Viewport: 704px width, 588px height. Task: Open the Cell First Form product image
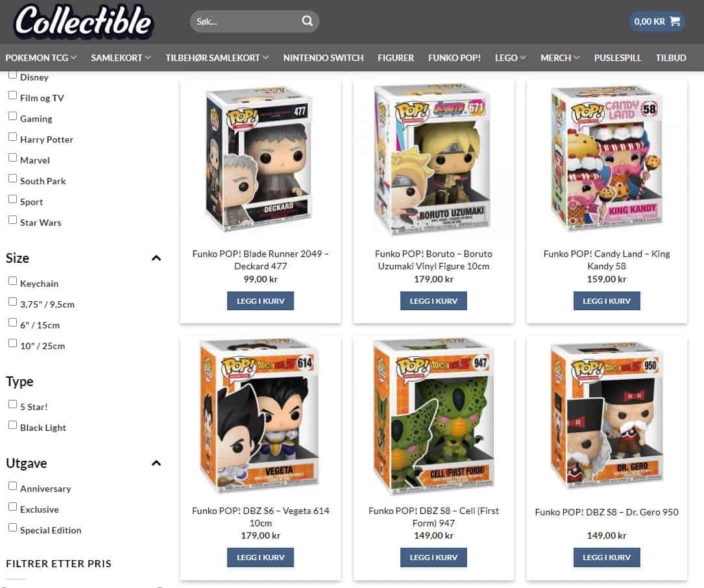[433, 415]
